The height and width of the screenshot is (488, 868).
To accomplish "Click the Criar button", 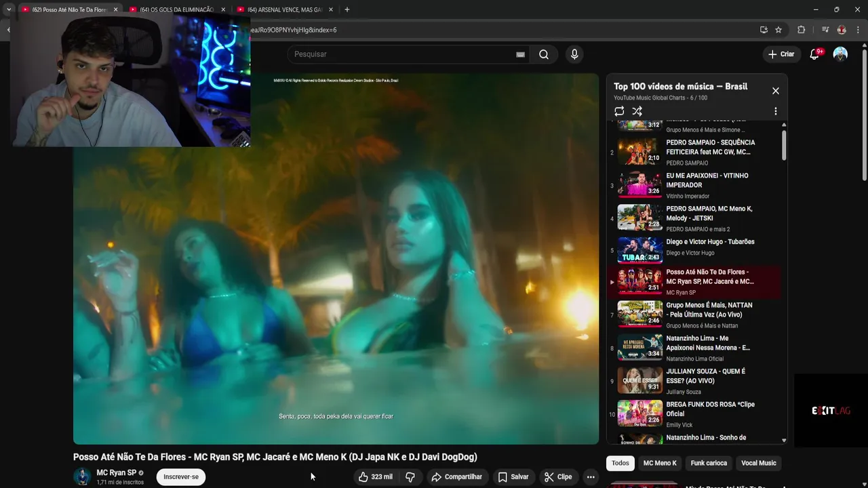I will (x=781, y=54).
